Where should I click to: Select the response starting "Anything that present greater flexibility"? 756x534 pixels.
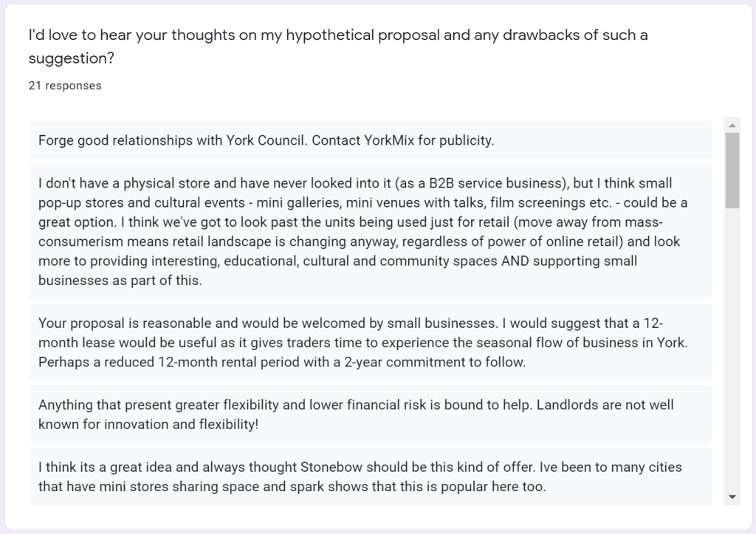point(371,414)
